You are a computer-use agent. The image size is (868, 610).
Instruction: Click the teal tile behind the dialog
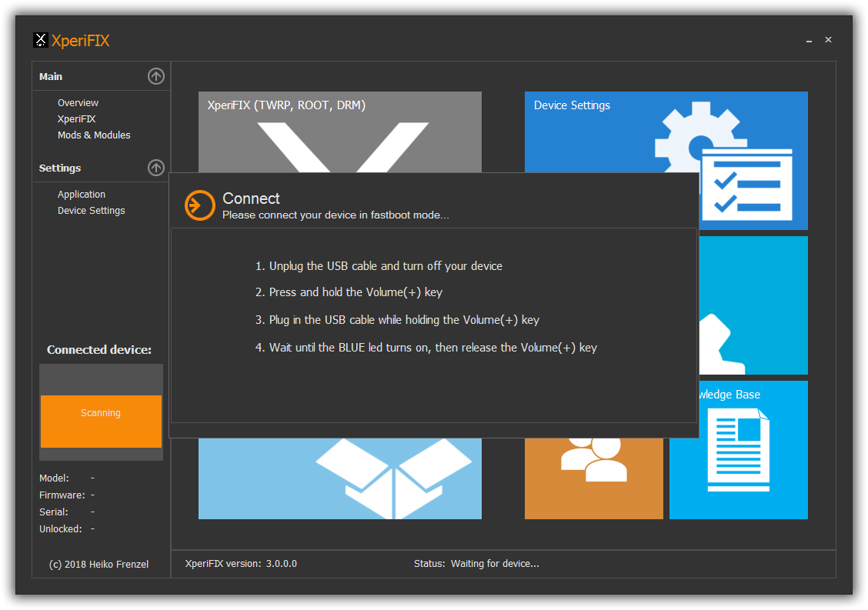point(753,305)
